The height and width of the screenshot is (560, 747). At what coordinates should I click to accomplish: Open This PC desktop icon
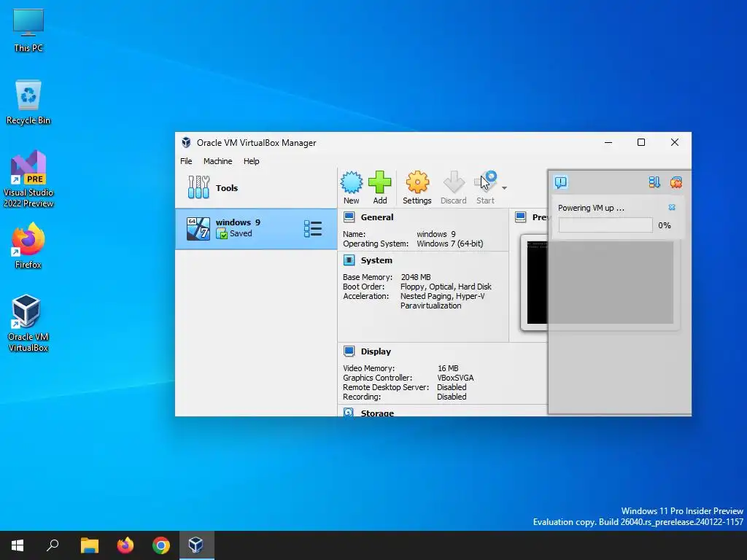28,31
